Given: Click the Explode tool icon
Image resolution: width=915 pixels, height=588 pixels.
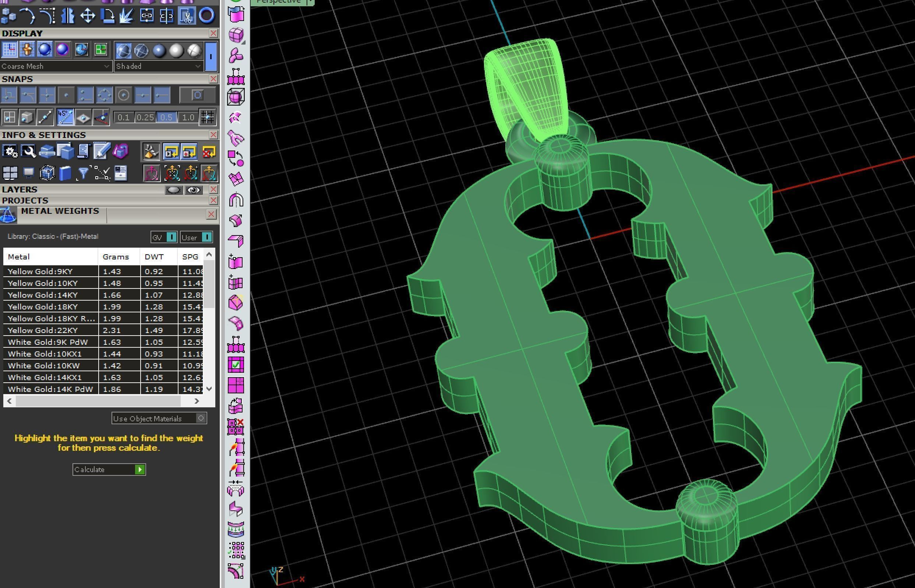Looking at the screenshot, I should pyautogui.click(x=127, y=16).
